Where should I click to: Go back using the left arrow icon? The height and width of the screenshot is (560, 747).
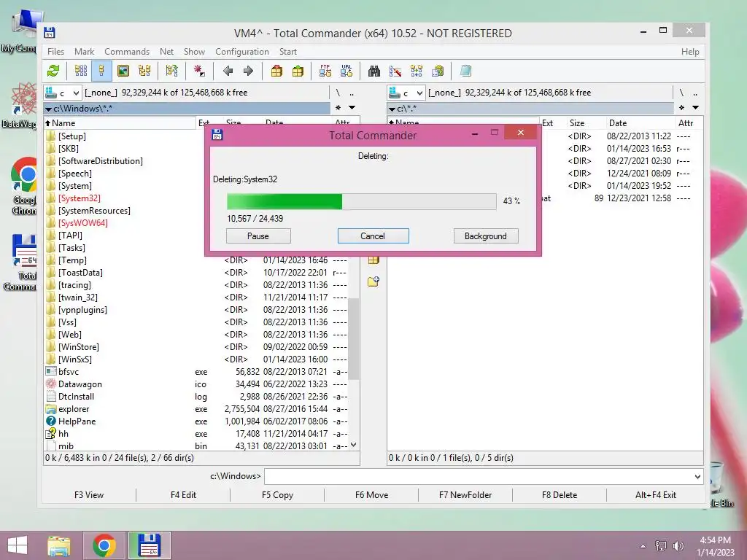coord(228,71)
